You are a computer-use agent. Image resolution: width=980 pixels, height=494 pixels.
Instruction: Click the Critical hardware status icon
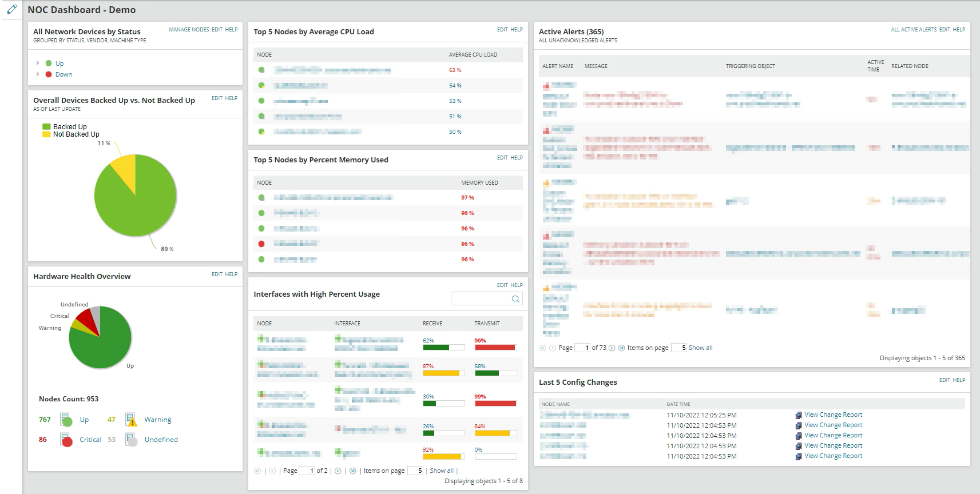click(66, 440)
